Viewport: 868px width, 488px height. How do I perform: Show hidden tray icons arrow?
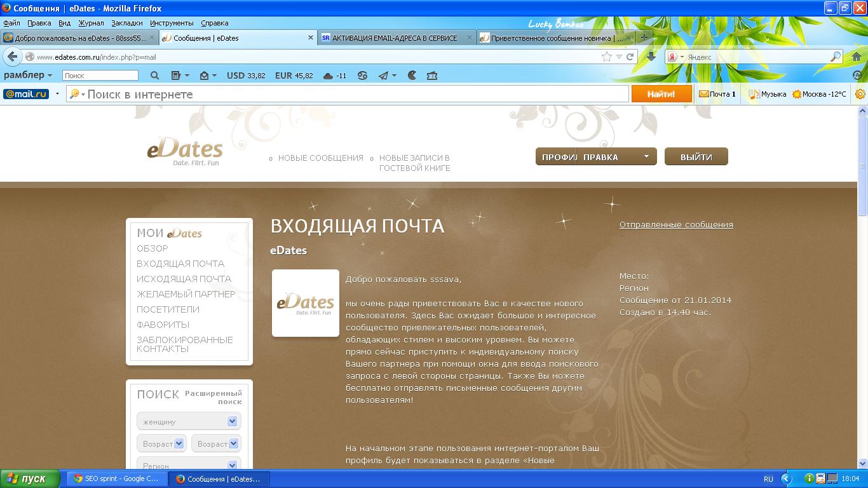pos(787,478)
